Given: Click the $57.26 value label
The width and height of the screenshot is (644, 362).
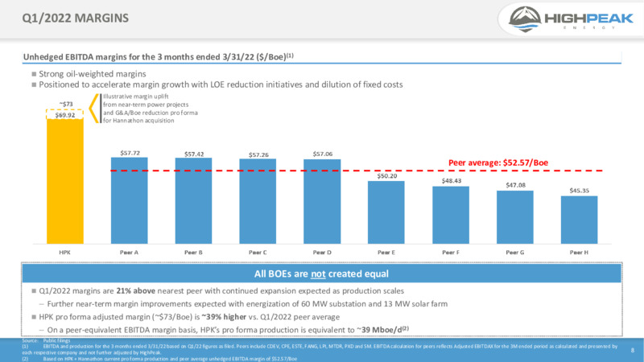Looking at the screenshot, I should (258, 154).
